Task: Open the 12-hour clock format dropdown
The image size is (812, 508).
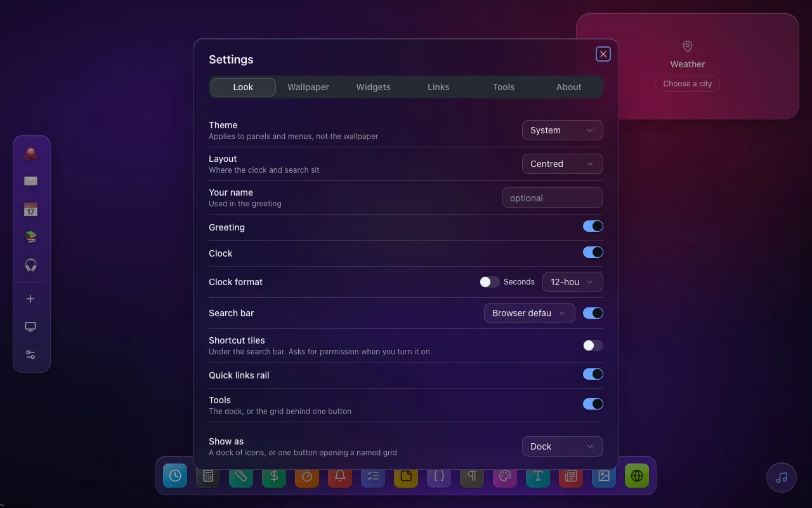Action: pyautogui.click(x=573, y=282)
